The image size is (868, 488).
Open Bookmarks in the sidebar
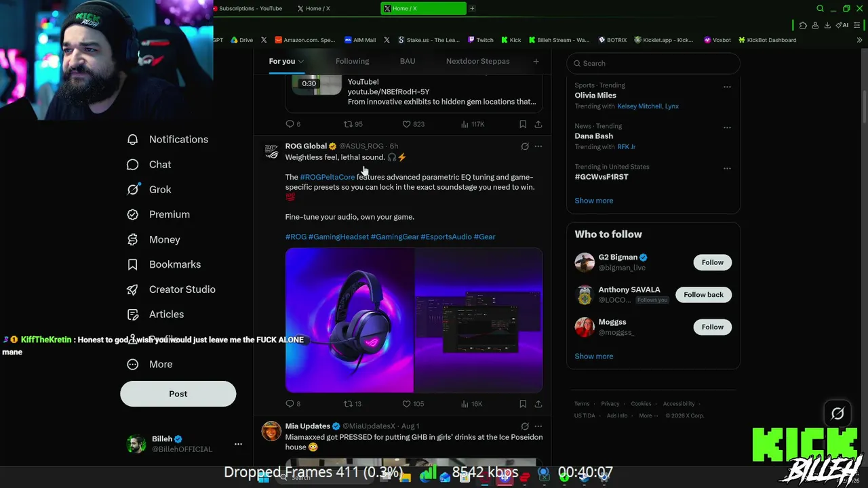click(x=164, y=265)
